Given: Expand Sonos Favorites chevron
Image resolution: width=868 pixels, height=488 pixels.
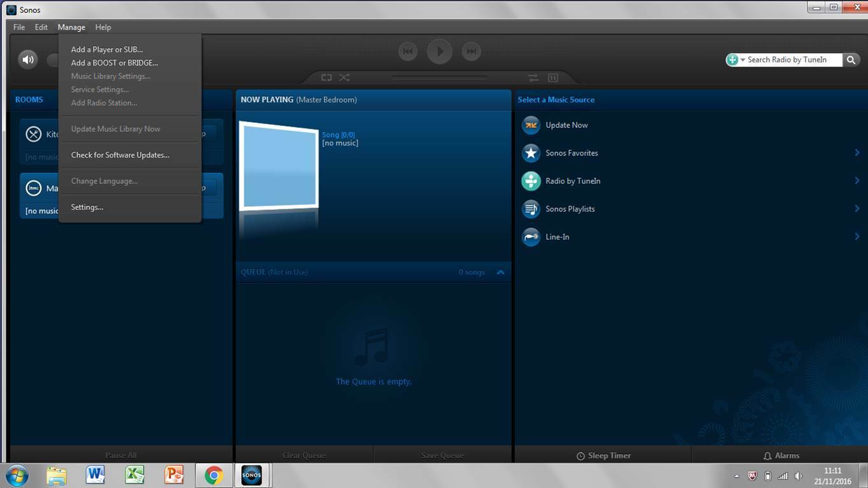Looking at the screenshot, I should pyautogui.click(x=857, y=153).
